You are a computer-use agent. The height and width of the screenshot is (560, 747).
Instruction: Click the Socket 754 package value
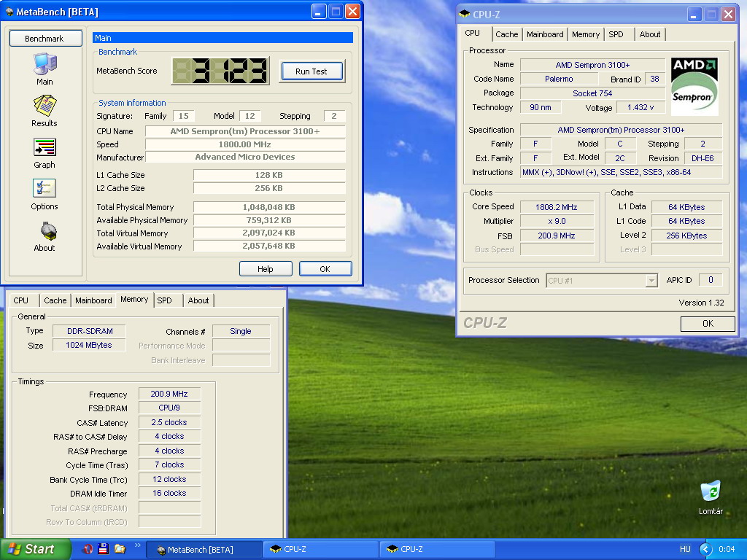tap(592, 93)
